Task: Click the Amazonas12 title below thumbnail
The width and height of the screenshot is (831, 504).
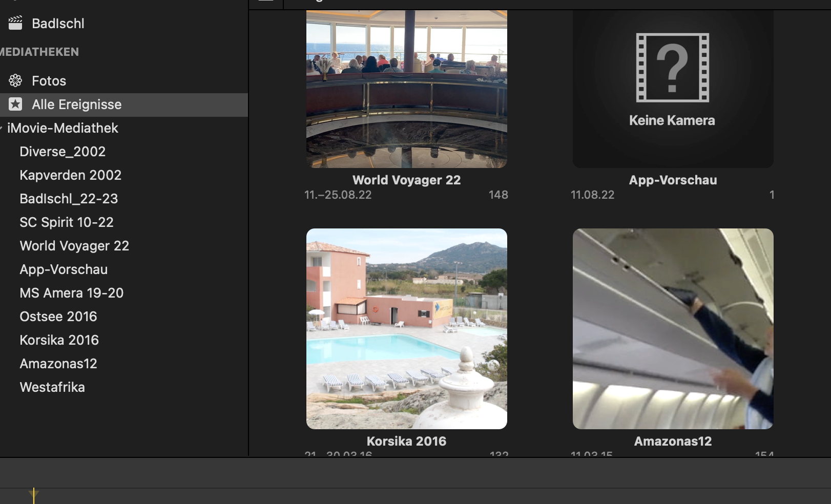Action: tap(673, 441)
